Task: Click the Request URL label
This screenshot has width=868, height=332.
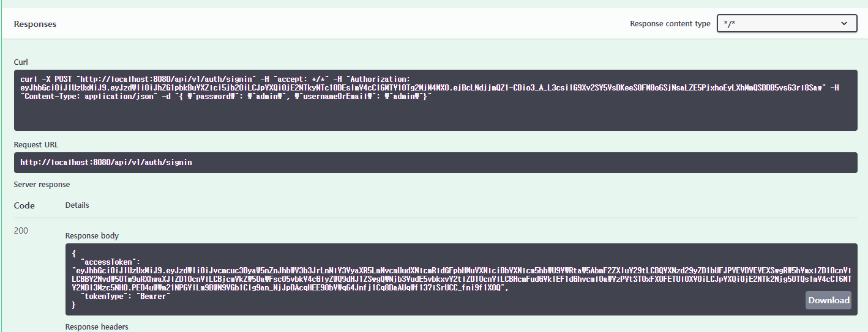Action: (x=36, y=145)
